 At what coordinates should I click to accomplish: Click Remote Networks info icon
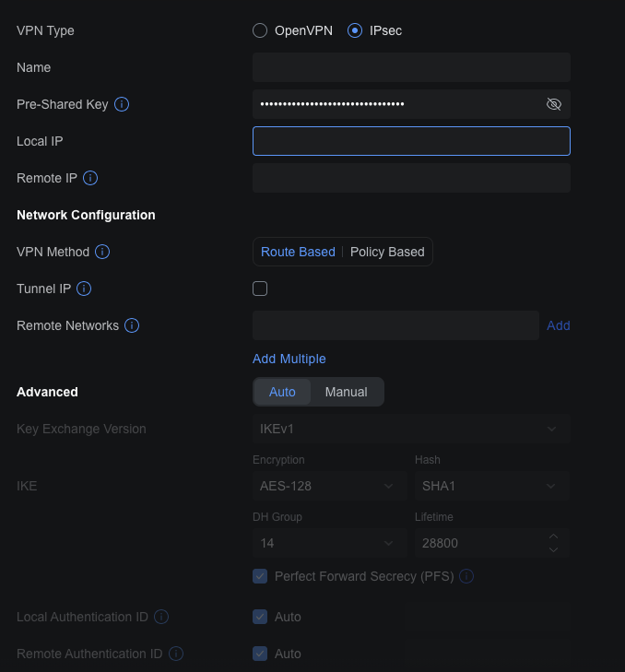[x=132, y=325]
